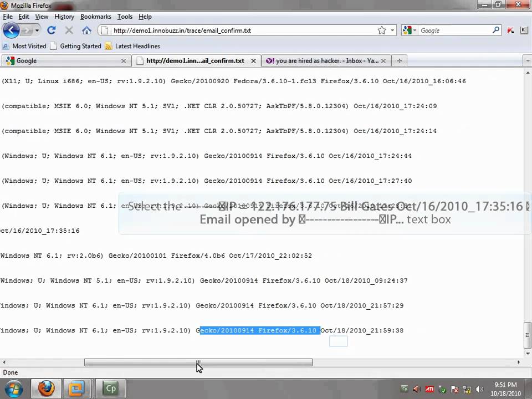
Task: Close the email_confirm.txt tab
Action: (253, 61)
